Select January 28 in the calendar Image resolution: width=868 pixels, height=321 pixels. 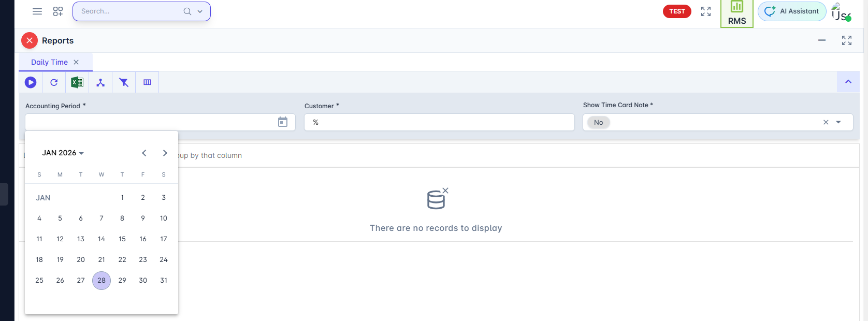102,281
